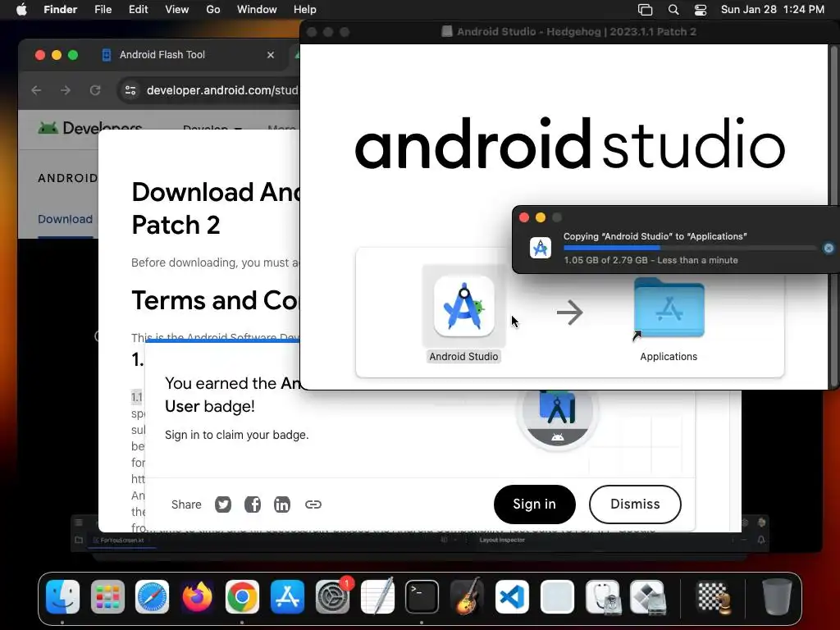Click the date and time in menu bar
The width and height of the screenshot is (840, 630).
[773, 10]
